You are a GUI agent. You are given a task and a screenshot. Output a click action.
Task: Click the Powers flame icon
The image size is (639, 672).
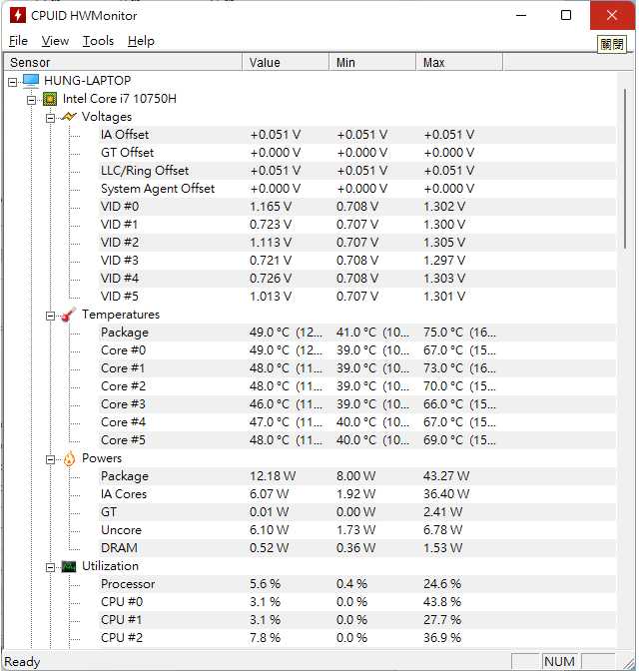point(69,458)
